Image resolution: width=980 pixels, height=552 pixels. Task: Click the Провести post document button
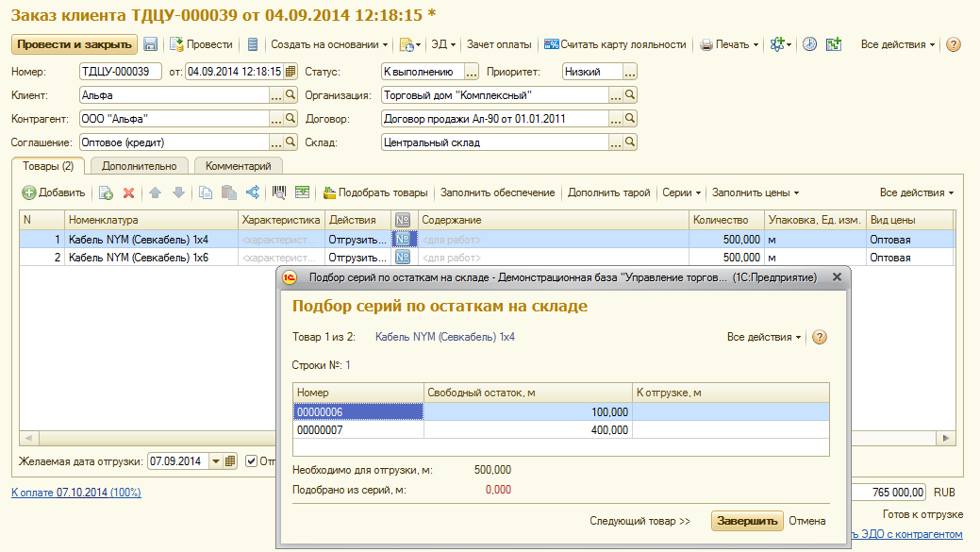(201, 44)
